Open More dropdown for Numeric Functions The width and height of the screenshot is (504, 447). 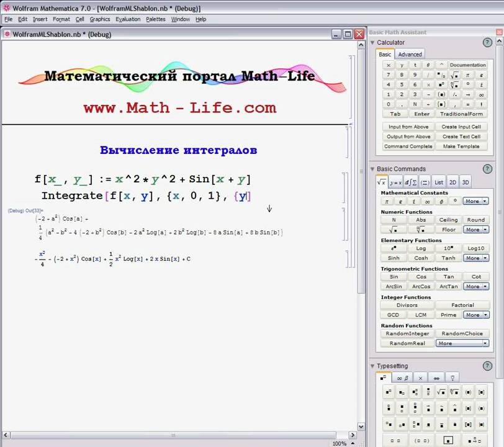[475, 230]
